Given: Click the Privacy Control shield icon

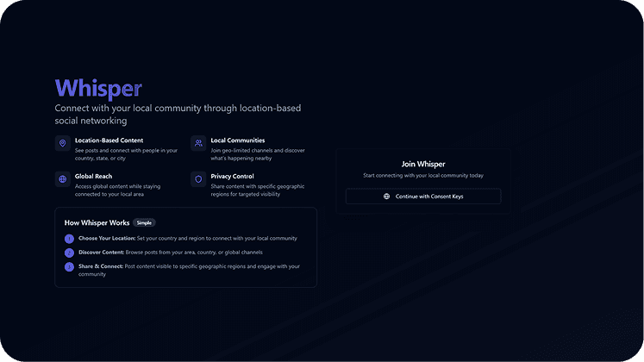Looking at the screenshot, I should pyautogui.click(x=198, y=179).
